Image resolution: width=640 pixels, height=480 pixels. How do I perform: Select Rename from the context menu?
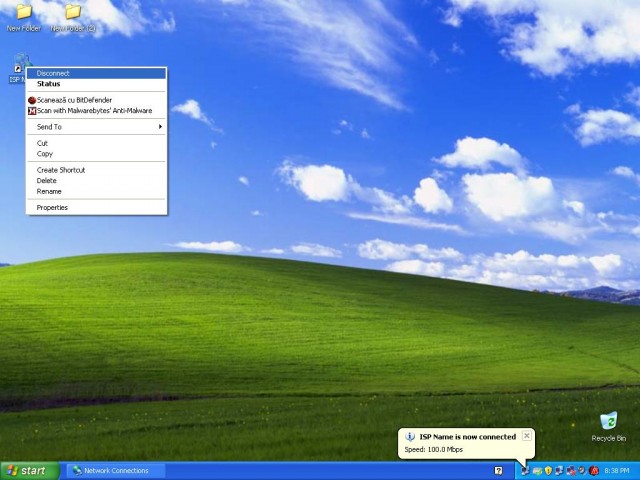click(x=96, y=191)
